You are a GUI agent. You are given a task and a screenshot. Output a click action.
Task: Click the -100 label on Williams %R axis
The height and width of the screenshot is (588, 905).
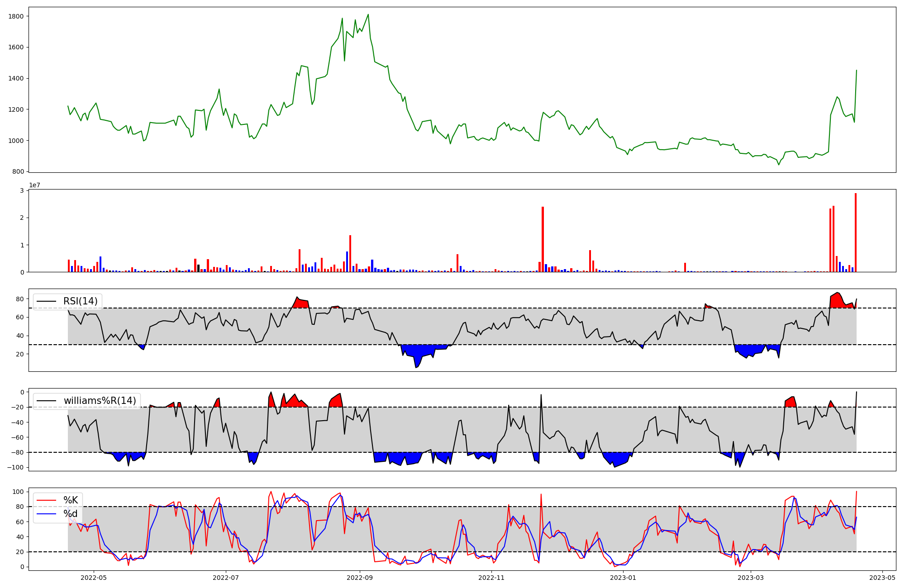15,467
